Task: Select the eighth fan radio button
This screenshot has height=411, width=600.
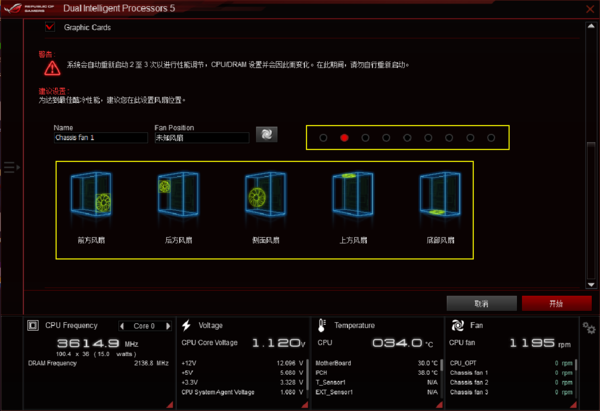Action: tap(470, 138)
